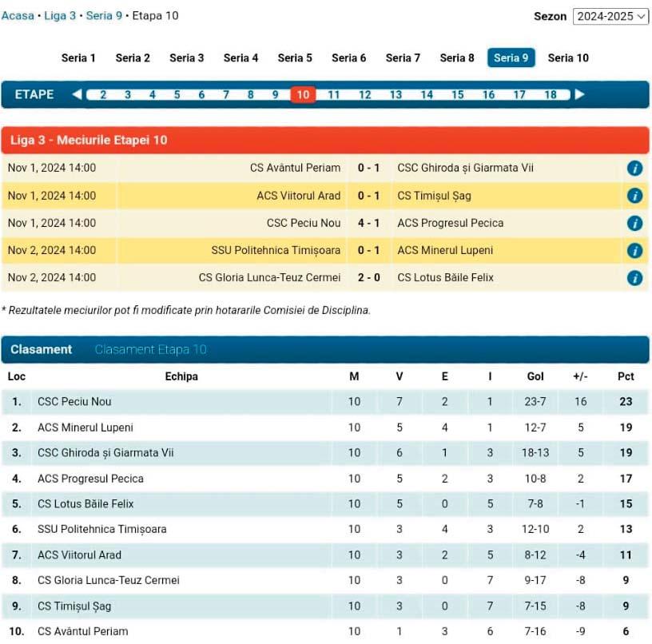Image resolution: width=652 pixels, height=644 pixels.
Task: Click CS Timișul Șag in standings
Action: pos(74,606)
